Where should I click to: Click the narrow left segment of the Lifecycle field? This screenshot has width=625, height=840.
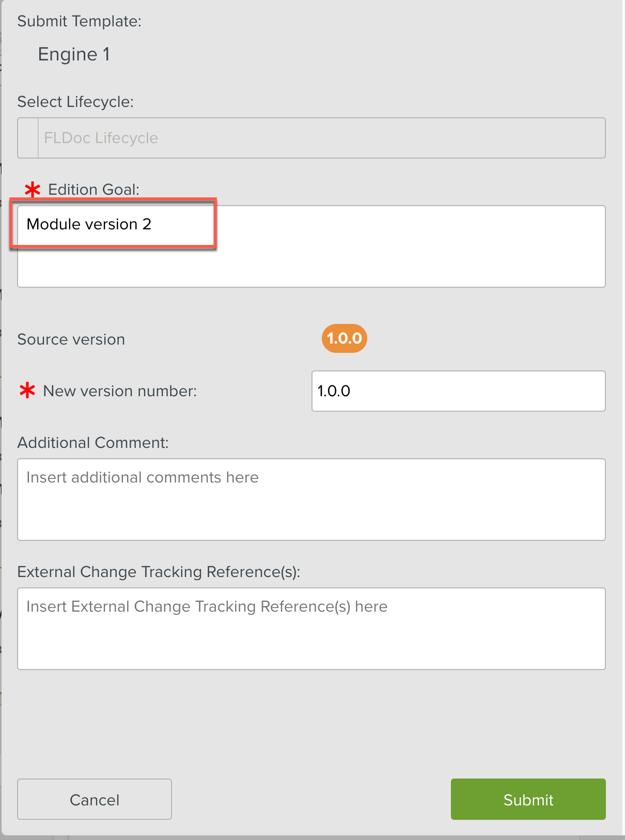click(28, 138)
